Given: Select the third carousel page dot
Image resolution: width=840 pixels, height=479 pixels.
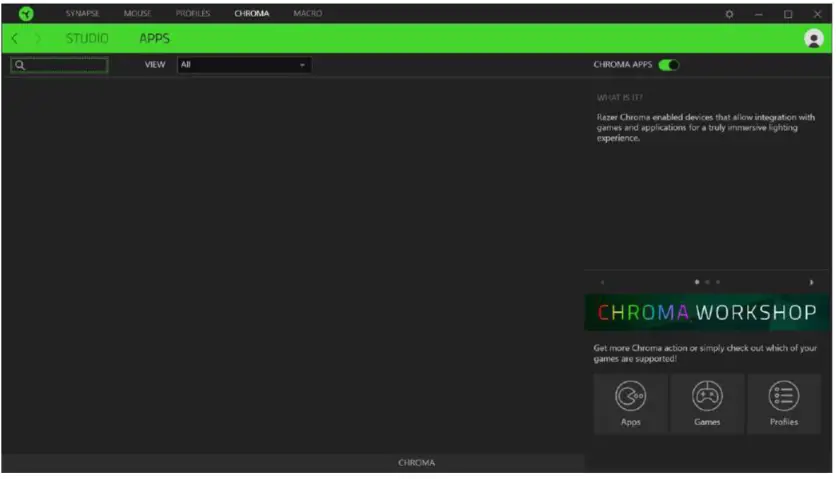Looking at the screenshot, I should click(x=718, y=282).
